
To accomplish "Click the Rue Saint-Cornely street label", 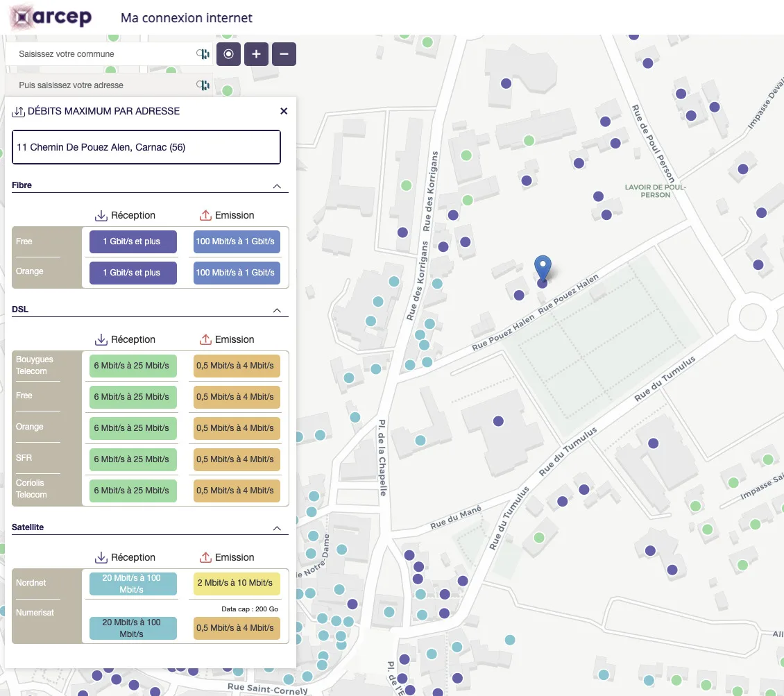I will 268,689.
